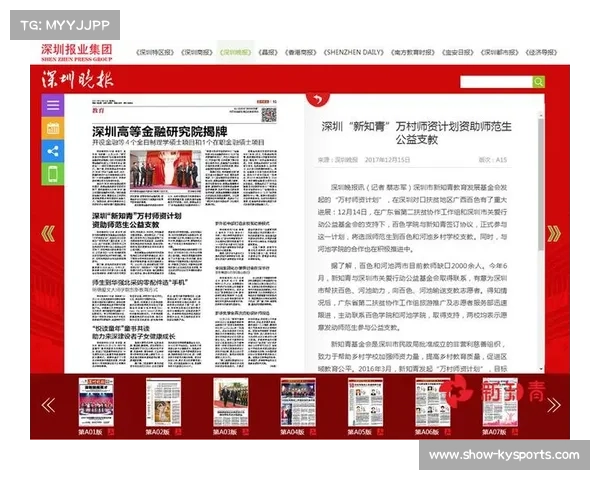Click the 深圳报业集团 group logo
The image size is (600, 480).
[77, 52]
